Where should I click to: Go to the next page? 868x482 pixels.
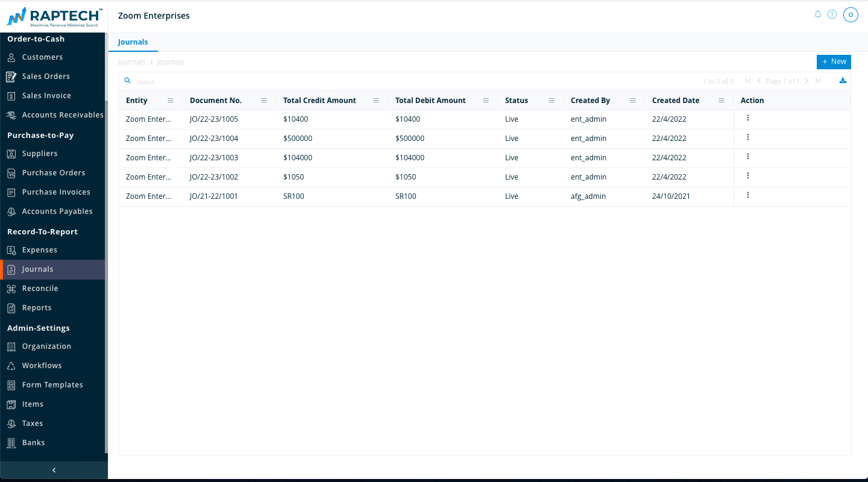click(x=807, y=81)
